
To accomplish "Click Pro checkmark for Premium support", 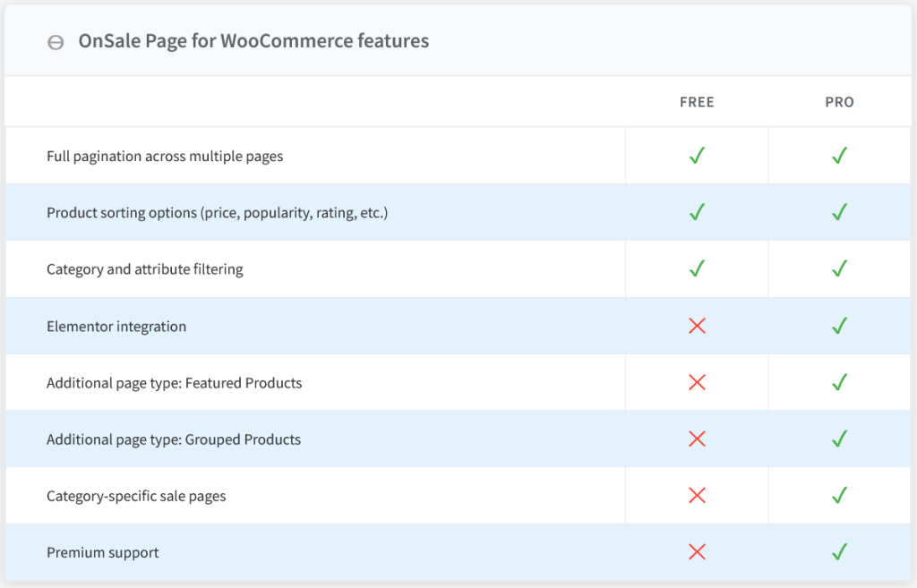I will [839, 552].
